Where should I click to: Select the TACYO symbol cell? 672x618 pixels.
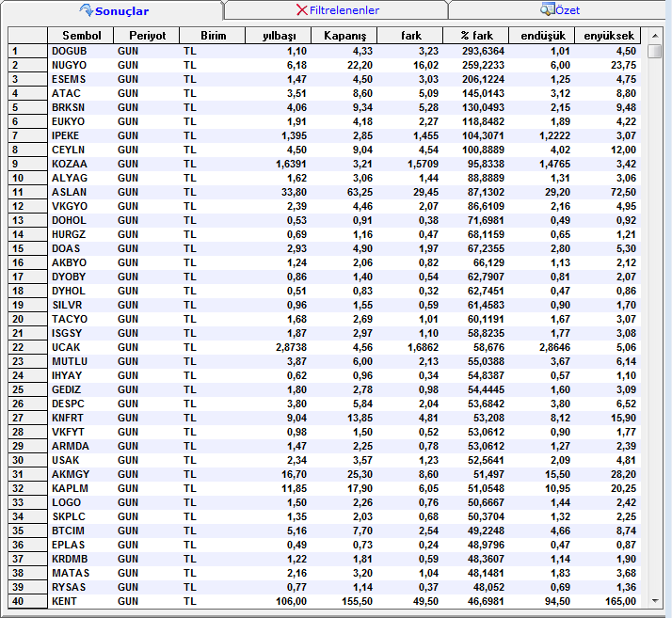click(x=81, y=319)
